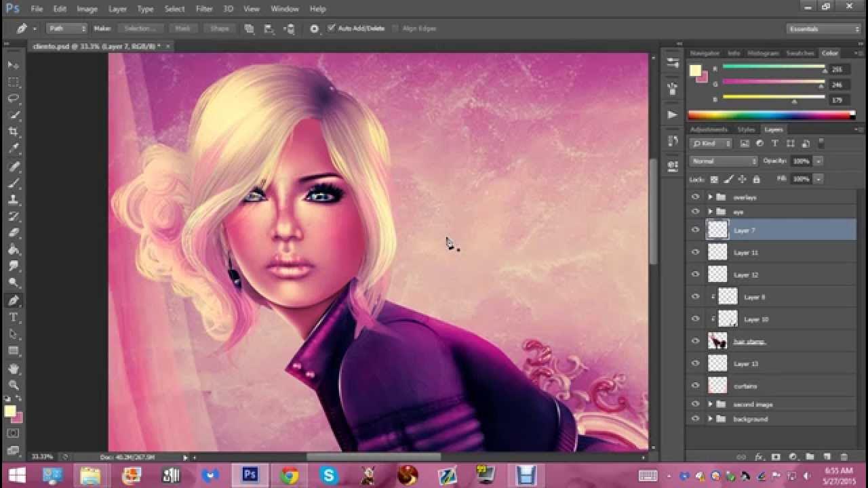The height and width of the screenshot is (488, 868).
Task: Hide Layer 7
Action: (695, 230)
